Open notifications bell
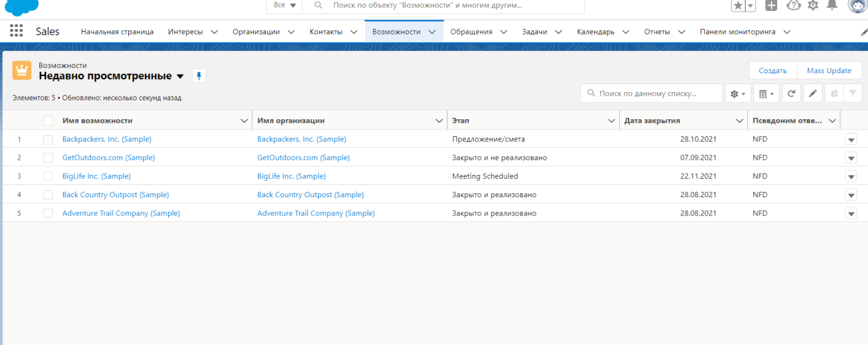 pos(832,5)
